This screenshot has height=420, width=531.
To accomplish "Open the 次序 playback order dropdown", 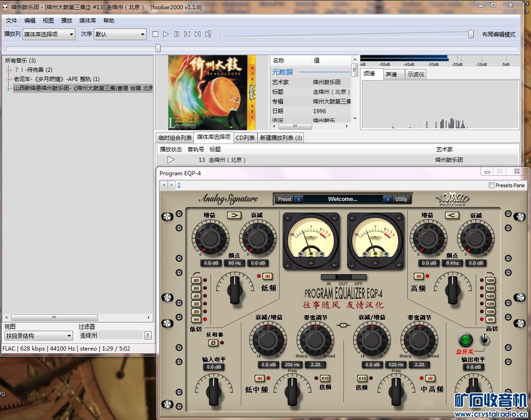I will click(120, 34).
